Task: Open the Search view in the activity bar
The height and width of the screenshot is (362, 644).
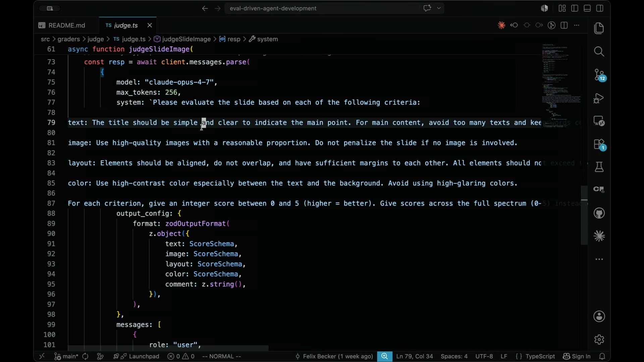Action: [599, 51]
